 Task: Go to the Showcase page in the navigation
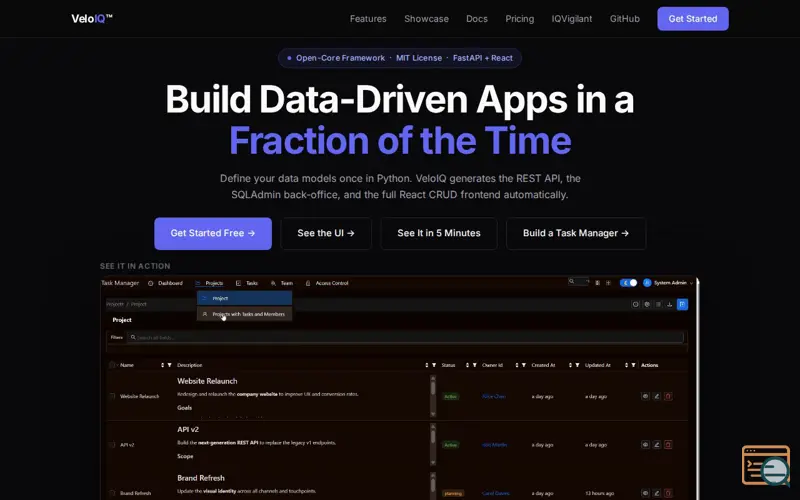pos(427,19)
